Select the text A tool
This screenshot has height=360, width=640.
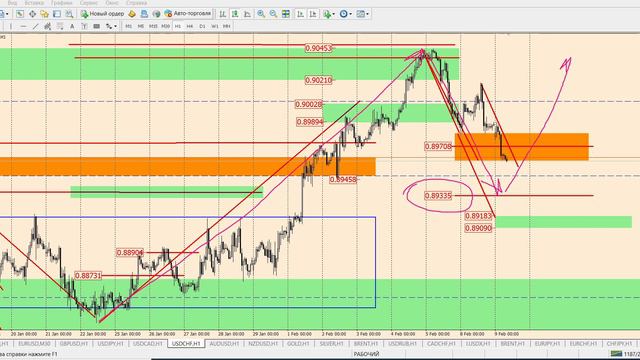(x=72, y=27)
